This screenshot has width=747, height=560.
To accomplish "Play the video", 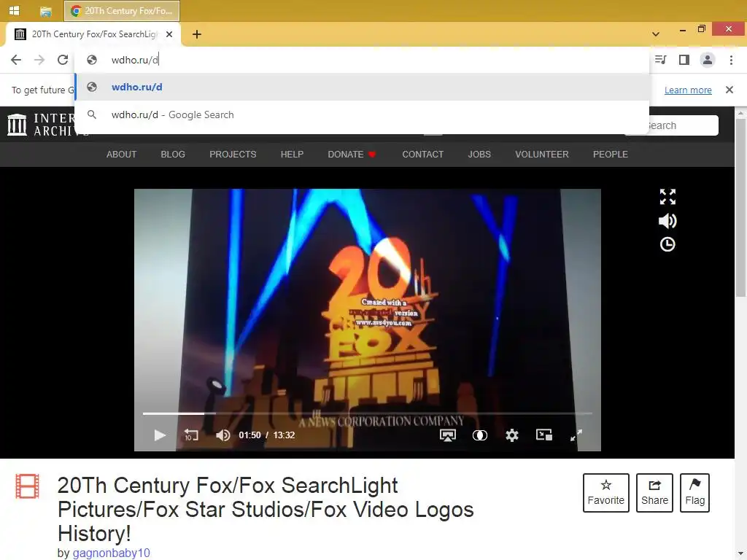I will [160, 435].
